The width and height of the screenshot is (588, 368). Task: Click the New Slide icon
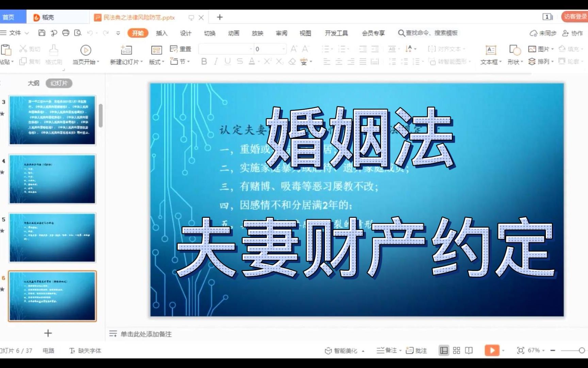tap(126, 50)
